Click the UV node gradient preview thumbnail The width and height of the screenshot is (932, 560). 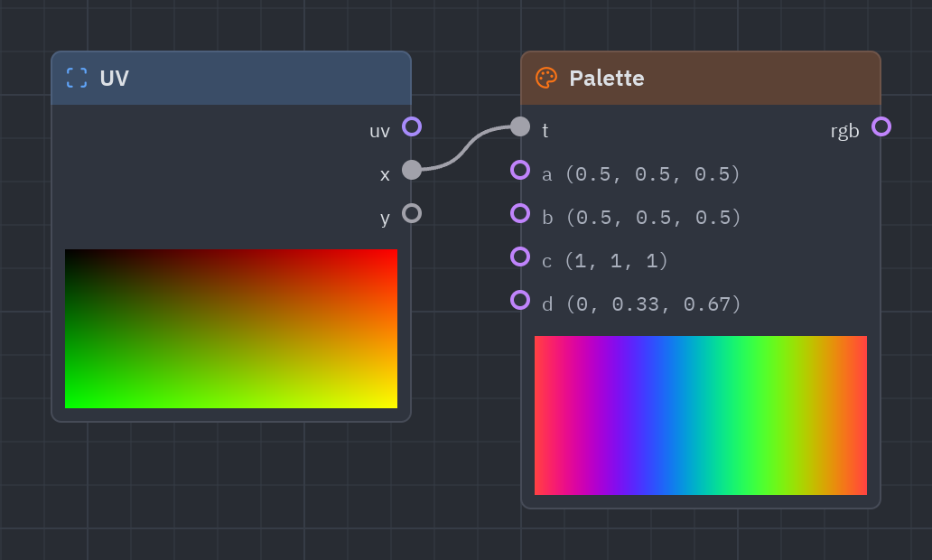click(x=231, y=329)
